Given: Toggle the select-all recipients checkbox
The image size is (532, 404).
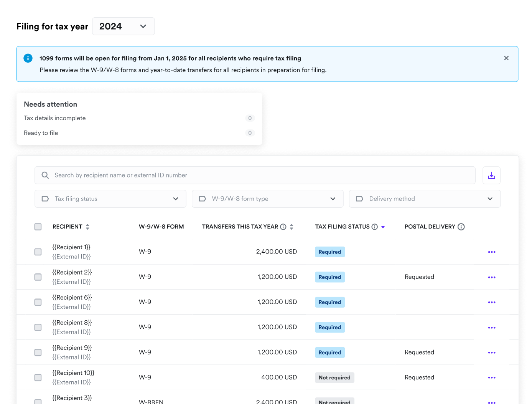Looking at the screenshot, I should tap(38, 227).
